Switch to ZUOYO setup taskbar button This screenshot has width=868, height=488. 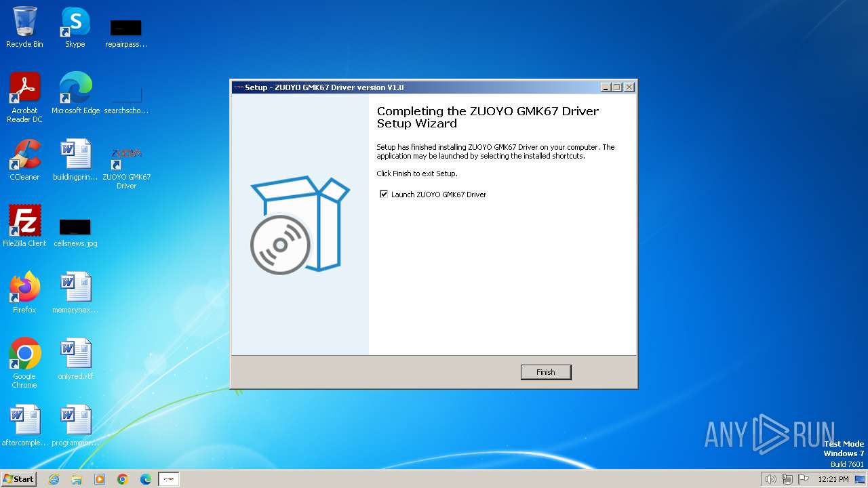click(169, 479)
